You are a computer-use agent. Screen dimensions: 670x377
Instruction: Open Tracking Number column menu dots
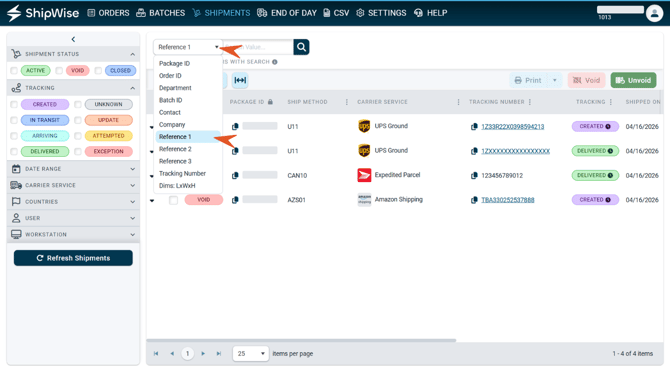pos(530,102)
